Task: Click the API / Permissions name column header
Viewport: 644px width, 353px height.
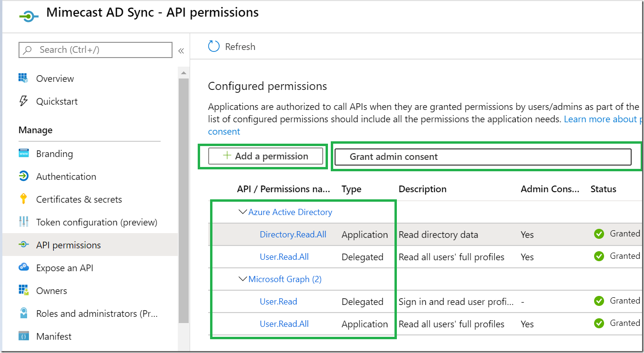Action: pos(283,189)
